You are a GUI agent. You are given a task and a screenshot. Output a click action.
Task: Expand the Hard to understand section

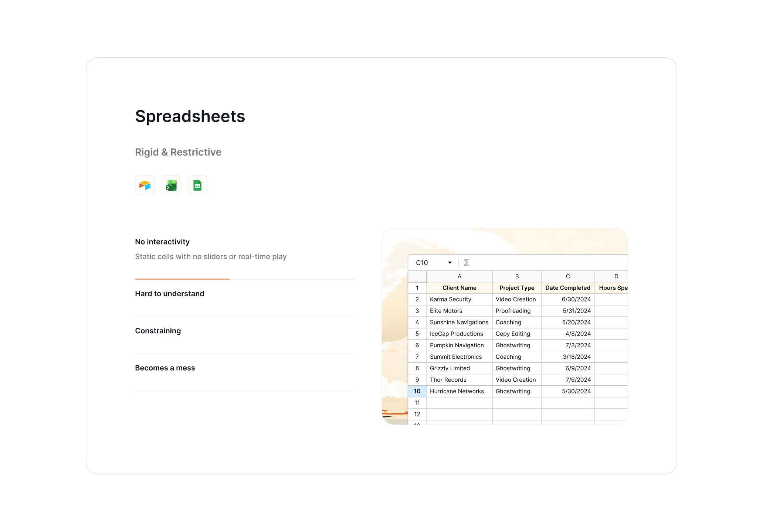(170, 294)
